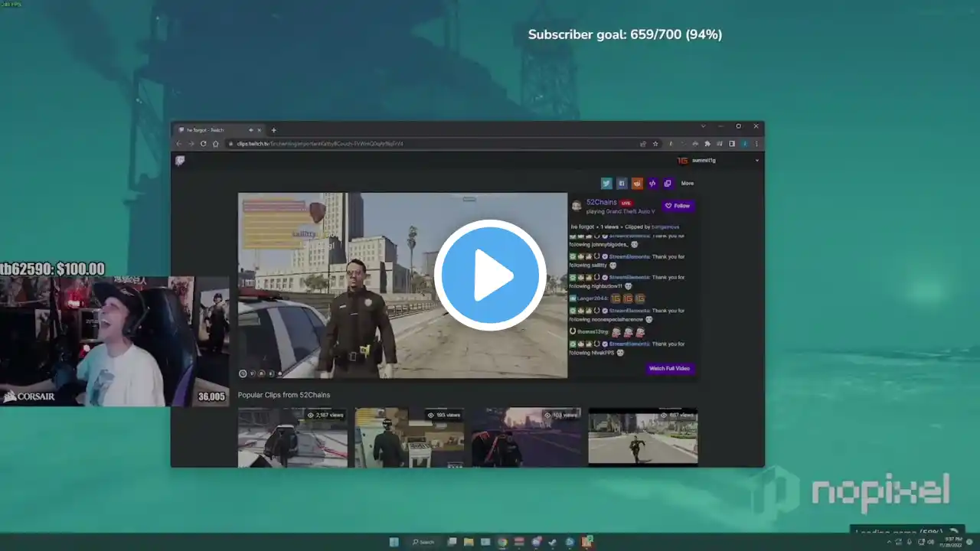Open File Explorer from the taskbar

pos(469,542)
